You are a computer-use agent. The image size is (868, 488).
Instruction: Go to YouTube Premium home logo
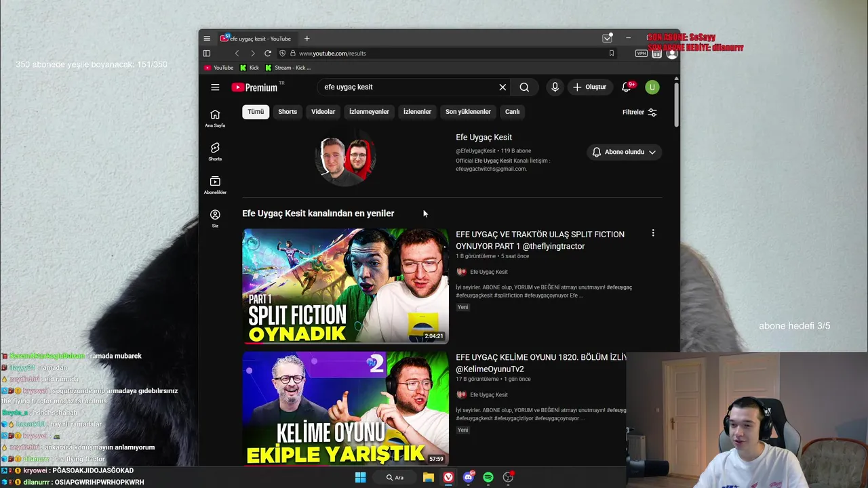255,87
